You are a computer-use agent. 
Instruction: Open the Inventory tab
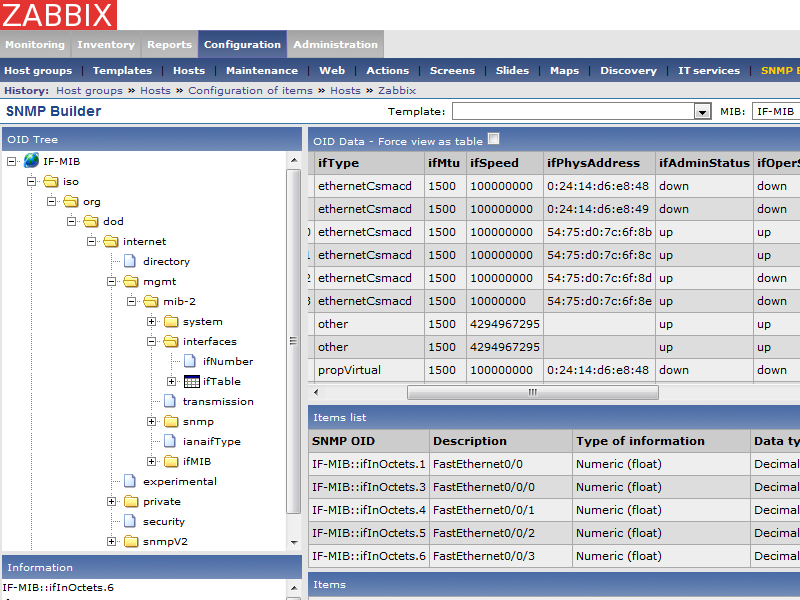pyautogui.click(x=106, y=44)
